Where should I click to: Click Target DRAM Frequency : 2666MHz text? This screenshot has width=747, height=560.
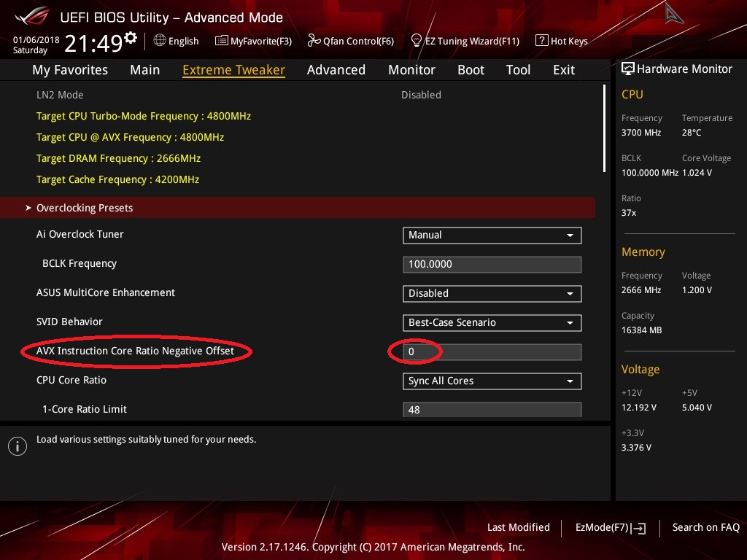click(x=119, y=158)
